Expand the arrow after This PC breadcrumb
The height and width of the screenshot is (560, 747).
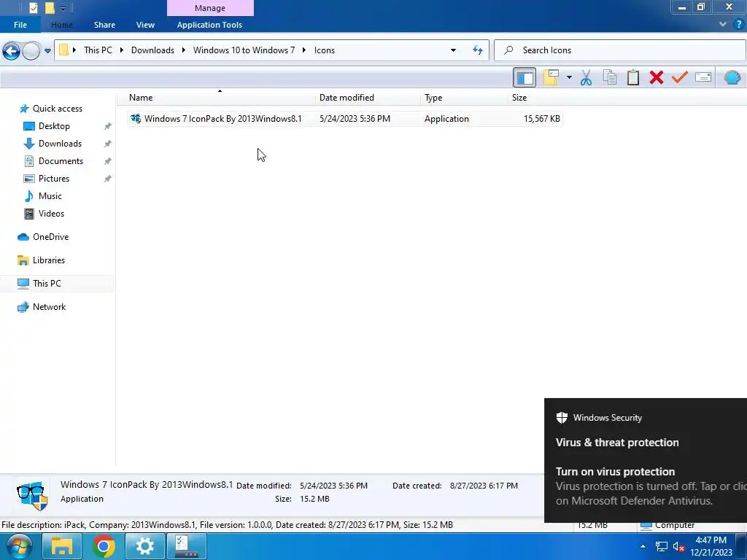click(x=122, y=50)
